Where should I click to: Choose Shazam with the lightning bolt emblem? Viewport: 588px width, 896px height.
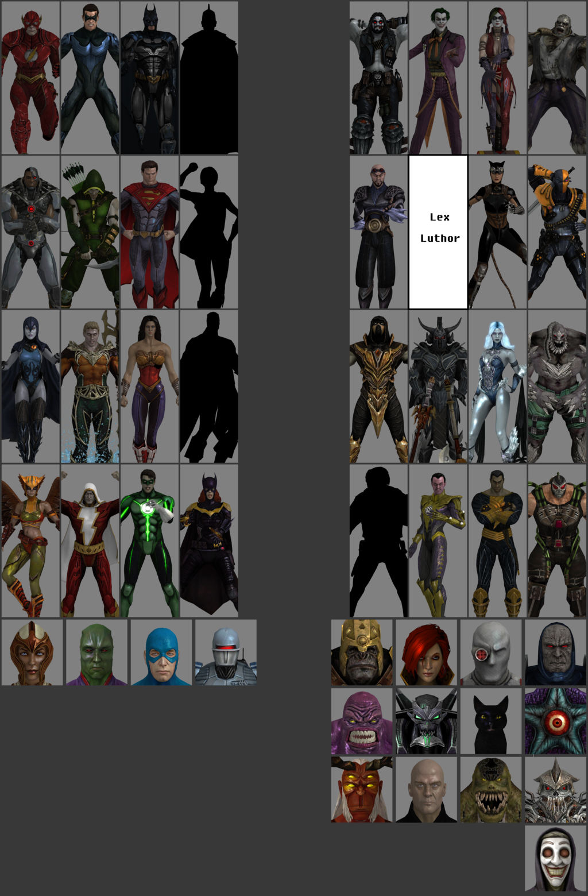[90, 541]
